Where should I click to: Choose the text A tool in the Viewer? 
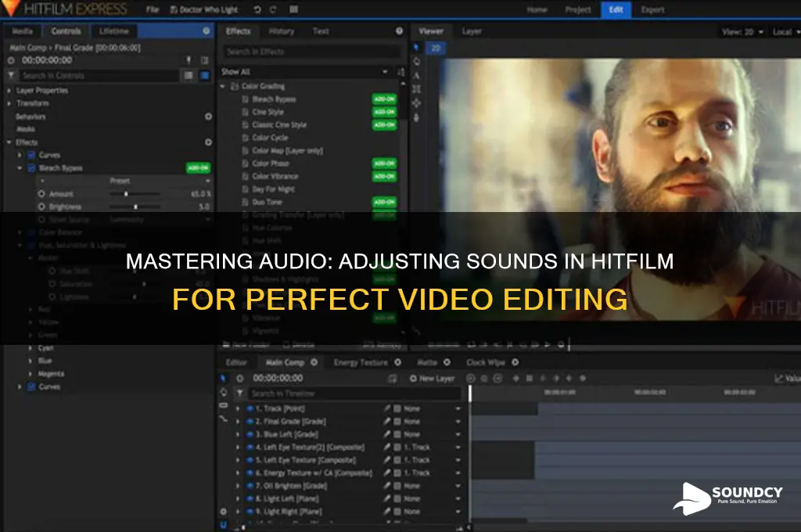[416, 76]
